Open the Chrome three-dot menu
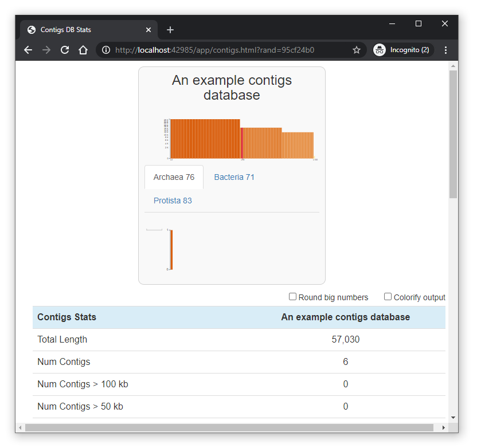The height and width of the screenshot is (448, 477). (x=445, y=50)
